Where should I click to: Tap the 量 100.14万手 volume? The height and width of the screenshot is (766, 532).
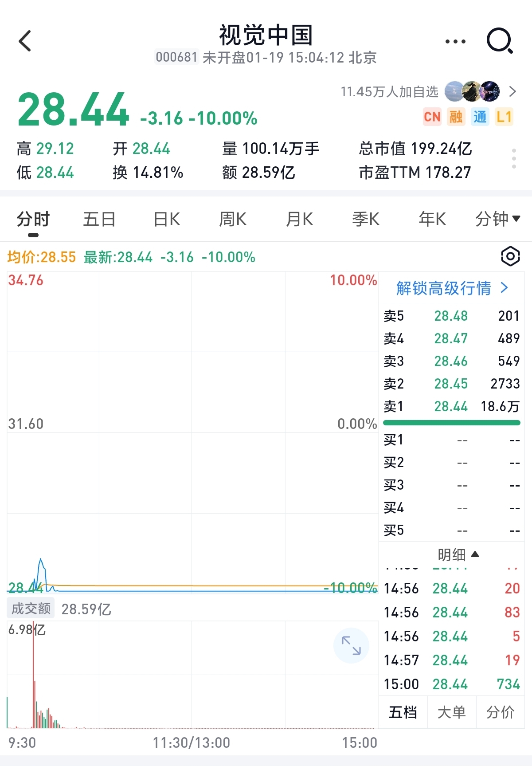270,149
